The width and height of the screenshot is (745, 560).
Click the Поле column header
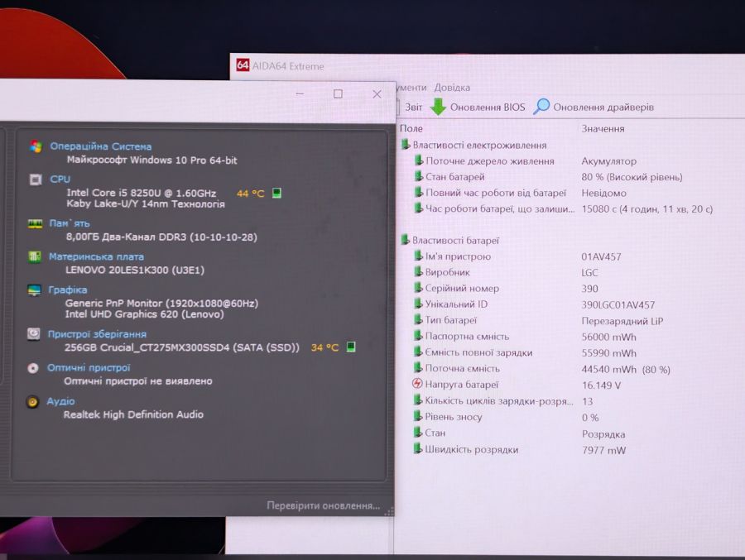coord(411,128)
